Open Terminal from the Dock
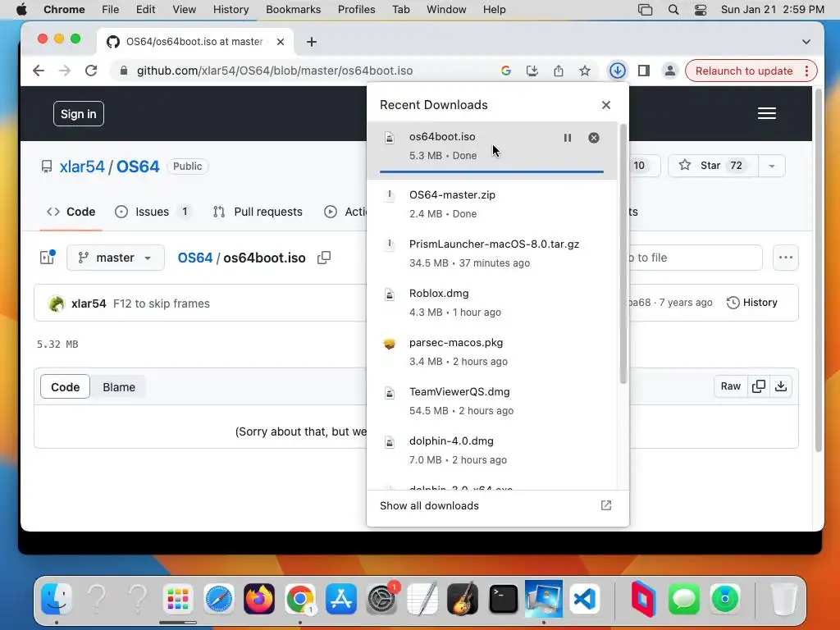The height and width of the screenshot is (630, 840). point(503,598)
